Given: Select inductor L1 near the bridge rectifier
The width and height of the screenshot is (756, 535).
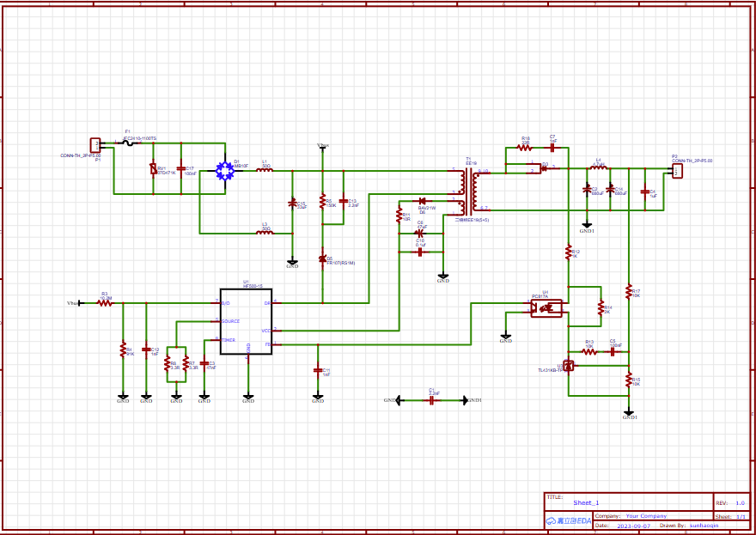Looking at the screenshot, I should coord(265,171).
